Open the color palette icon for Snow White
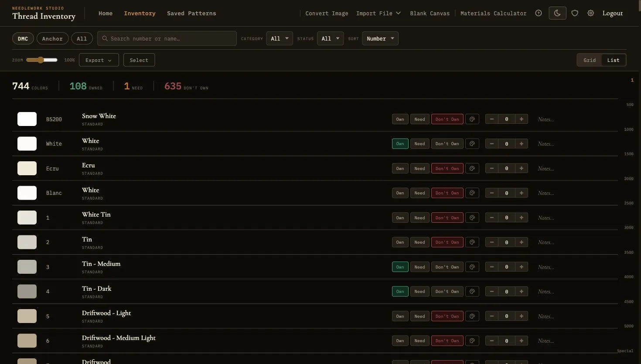The image size is (641, 364). click(x=472, y=119)
